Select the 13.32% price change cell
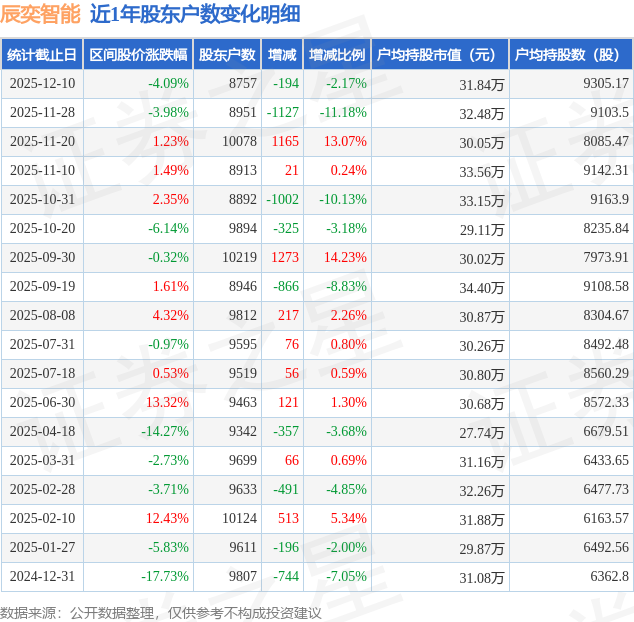 click(x=167, y=402)
